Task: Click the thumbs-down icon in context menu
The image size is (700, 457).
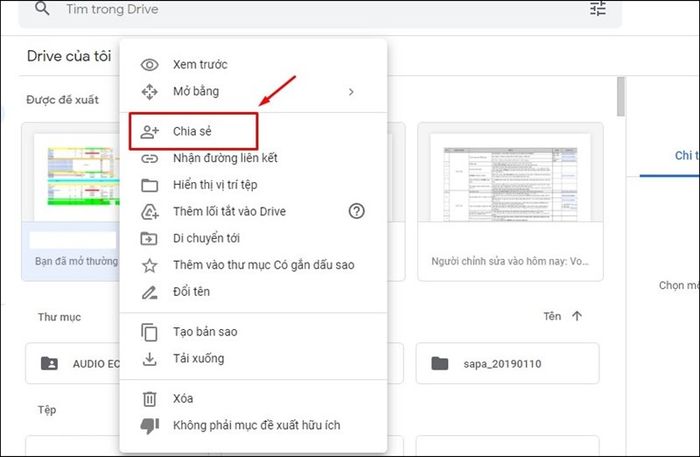Action: point(150,425)
